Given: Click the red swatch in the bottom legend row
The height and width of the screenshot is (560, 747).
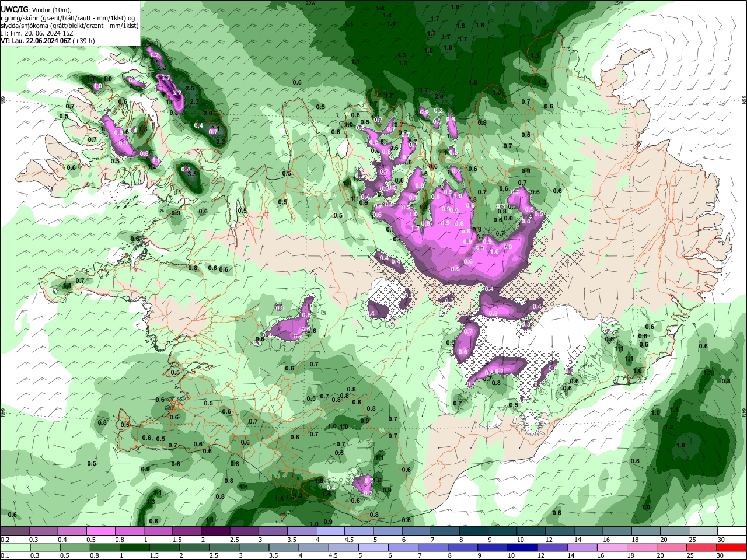Looking at the screenshot, I should [732, 548].
